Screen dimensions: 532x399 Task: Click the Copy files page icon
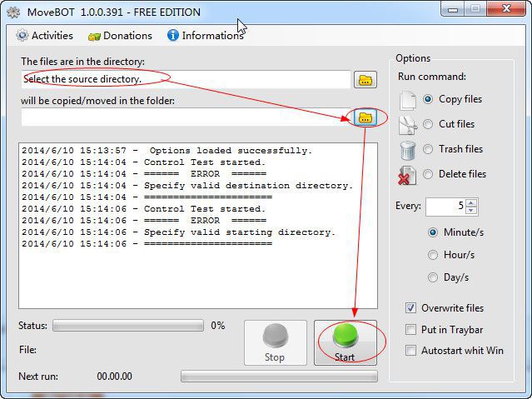coord(407,101)
